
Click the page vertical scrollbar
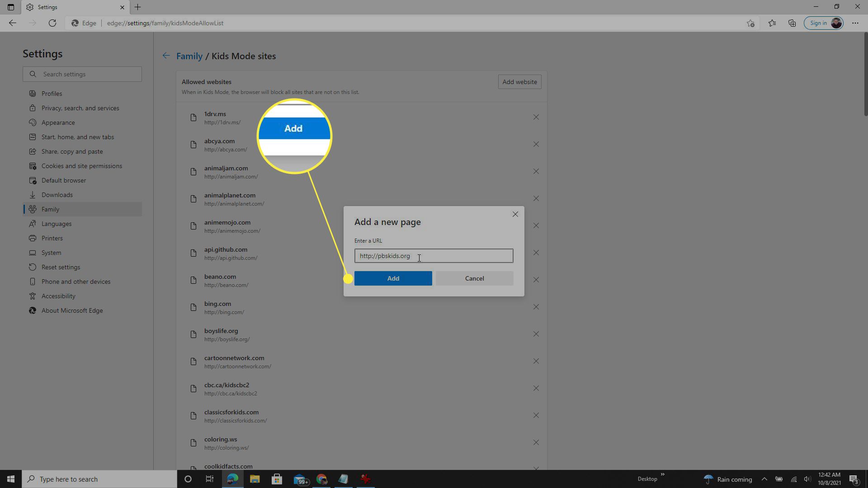[865, 74]
